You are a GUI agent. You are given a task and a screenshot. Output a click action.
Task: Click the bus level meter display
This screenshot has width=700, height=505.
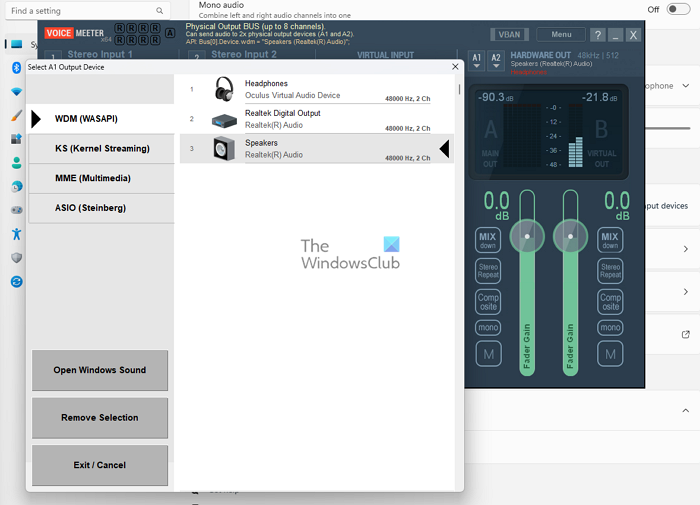pyautogui.click(x=548, y=132)
